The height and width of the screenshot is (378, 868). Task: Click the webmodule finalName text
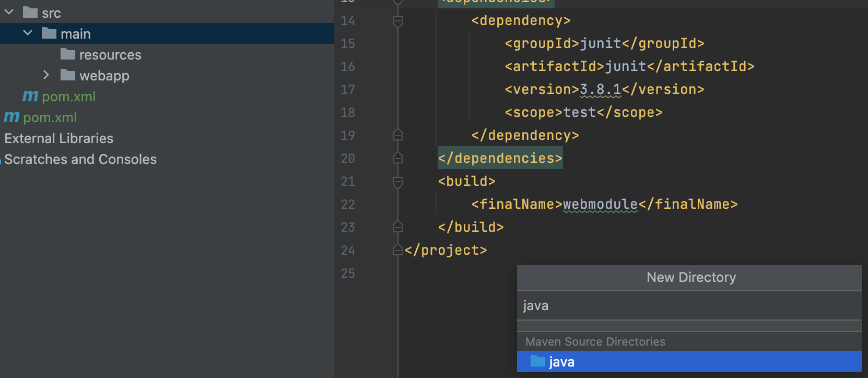click(x=601, y=204)
